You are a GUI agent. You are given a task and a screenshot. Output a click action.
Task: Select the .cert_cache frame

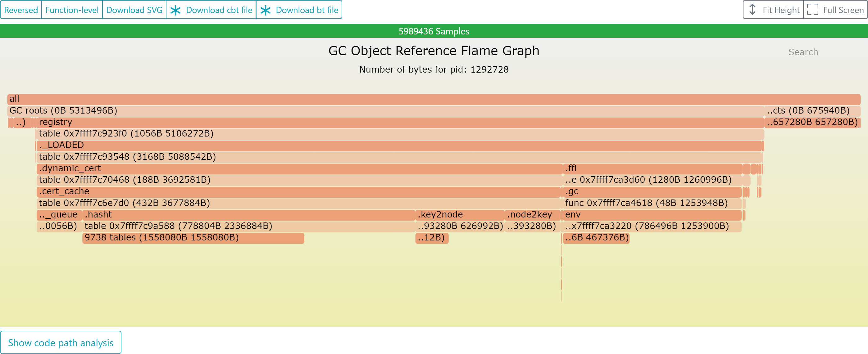pos(298,192)
